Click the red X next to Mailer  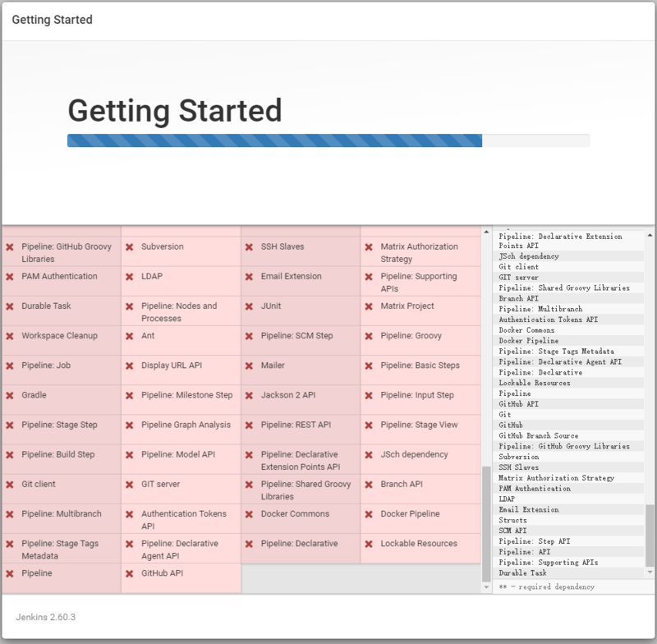(x=250, y=366)
